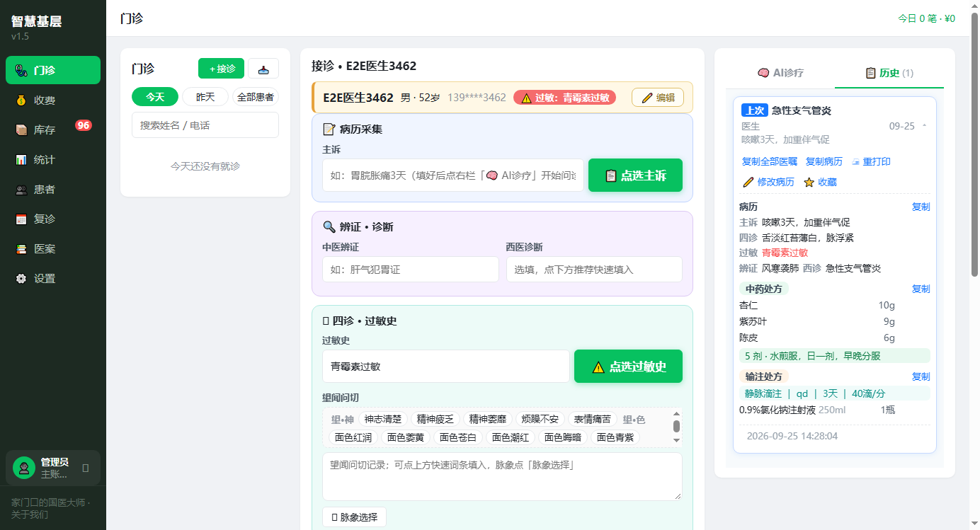The image size is (980, 530).
Task: Click the 点选主诉 button
Action: [635, 175]
